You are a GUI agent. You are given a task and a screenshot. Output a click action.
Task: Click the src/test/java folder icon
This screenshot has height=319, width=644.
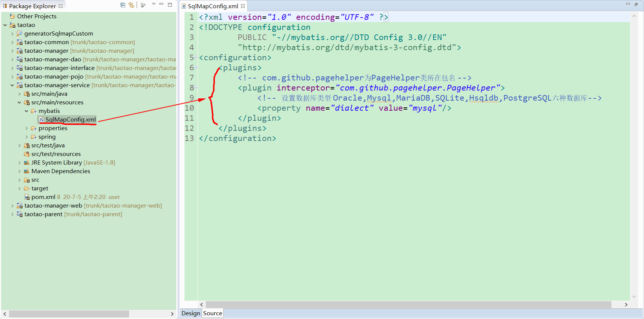click(27, 145)
